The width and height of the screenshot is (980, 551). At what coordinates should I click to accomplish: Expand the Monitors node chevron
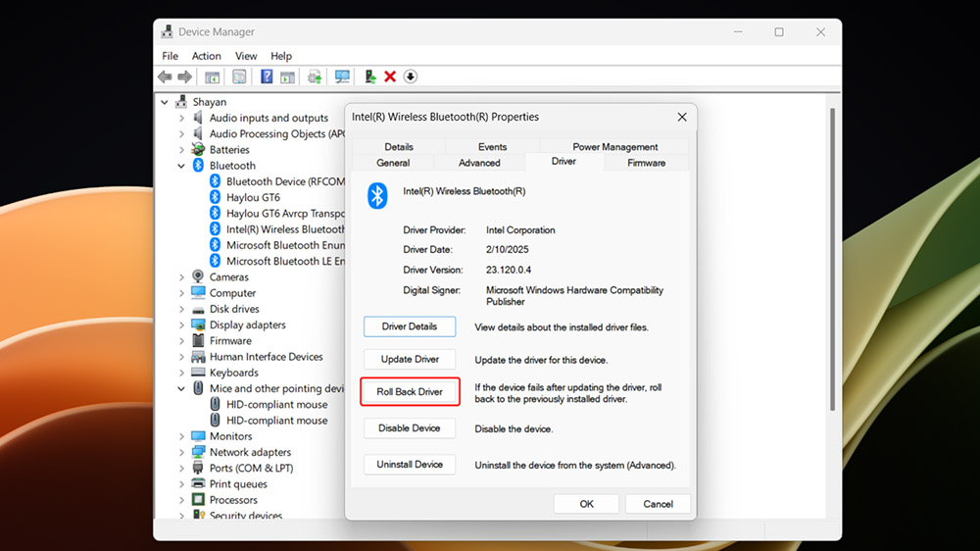(182, 436)
